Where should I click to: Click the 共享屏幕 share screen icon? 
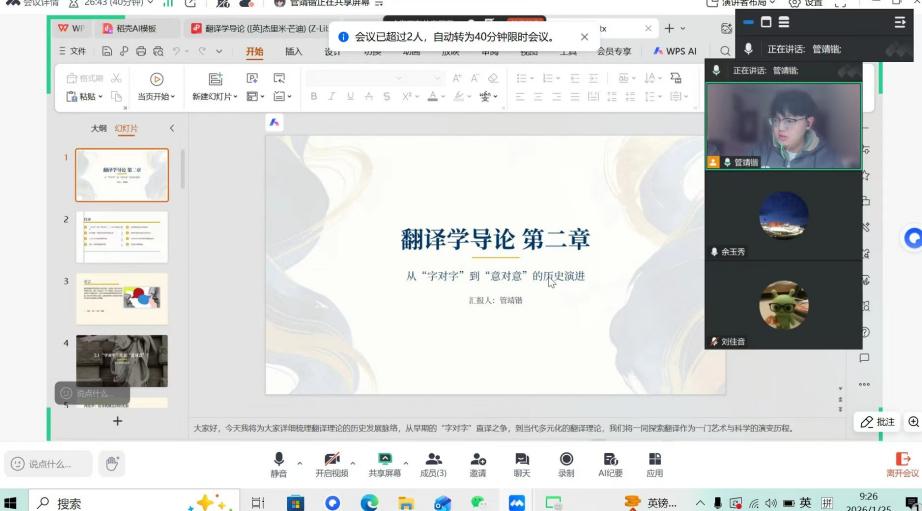[384, 459]
